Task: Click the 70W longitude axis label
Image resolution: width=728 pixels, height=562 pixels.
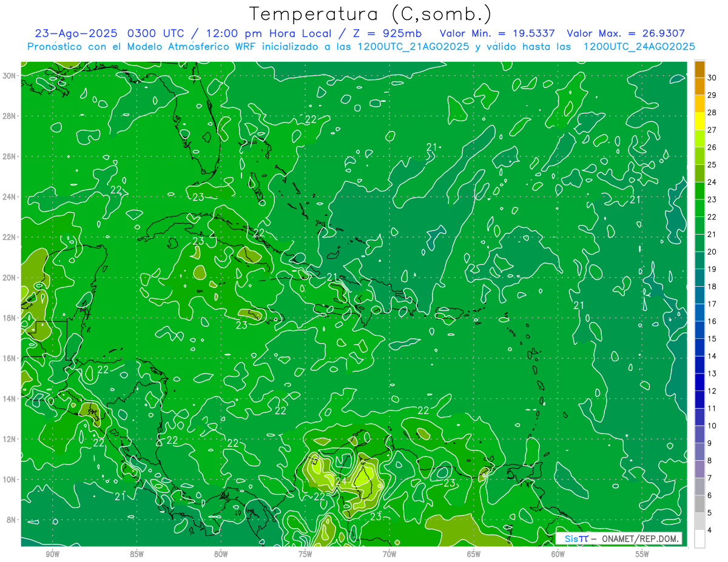Action: [x=389, y=554]
